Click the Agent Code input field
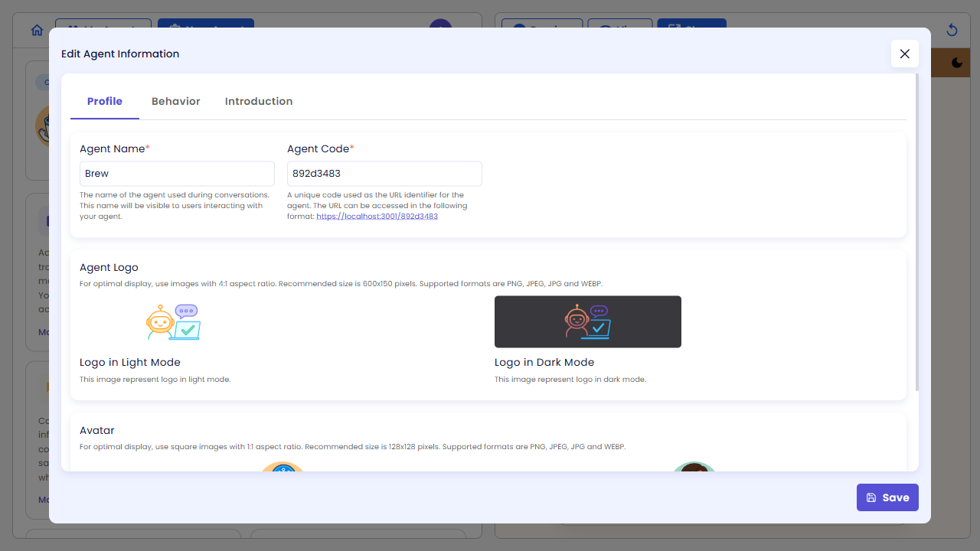The width and height of the screenshot is (980, 551). coord(384,174)
